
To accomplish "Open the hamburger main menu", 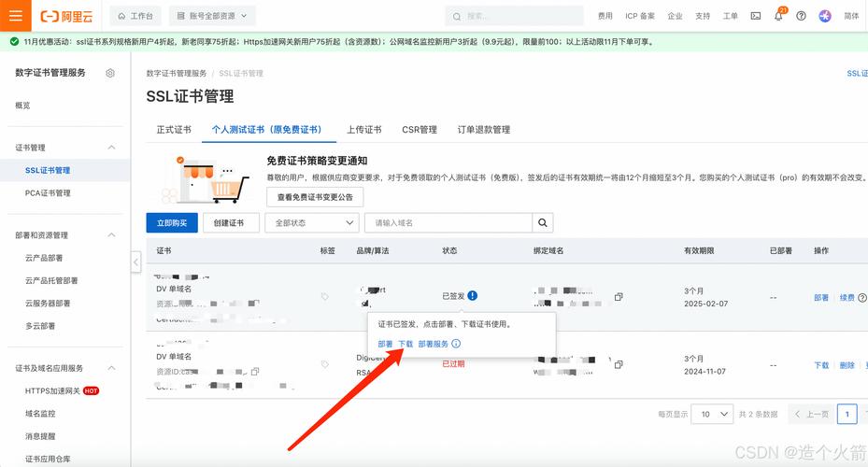I will (x=16, y=16).
